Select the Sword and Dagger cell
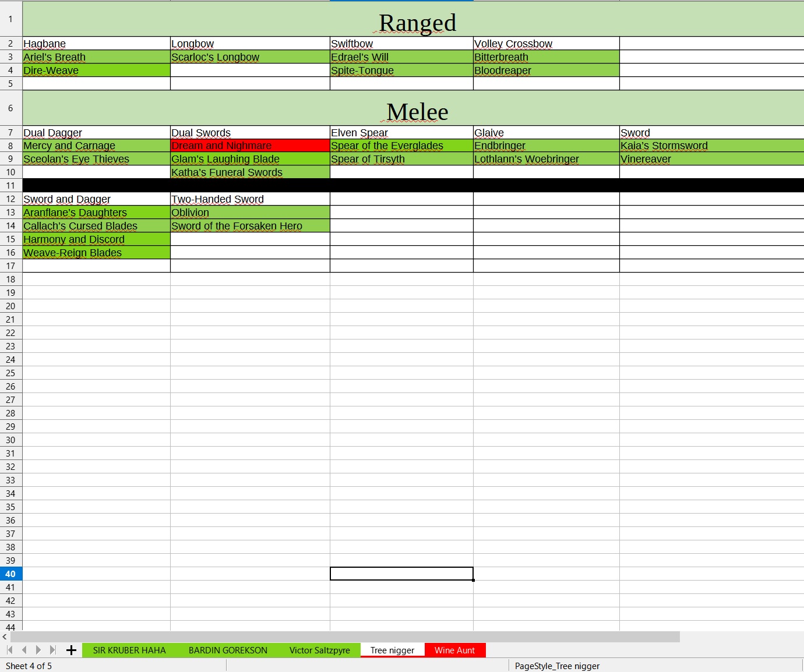The height and width of the screenshot is (672, 804). (96, 199)
